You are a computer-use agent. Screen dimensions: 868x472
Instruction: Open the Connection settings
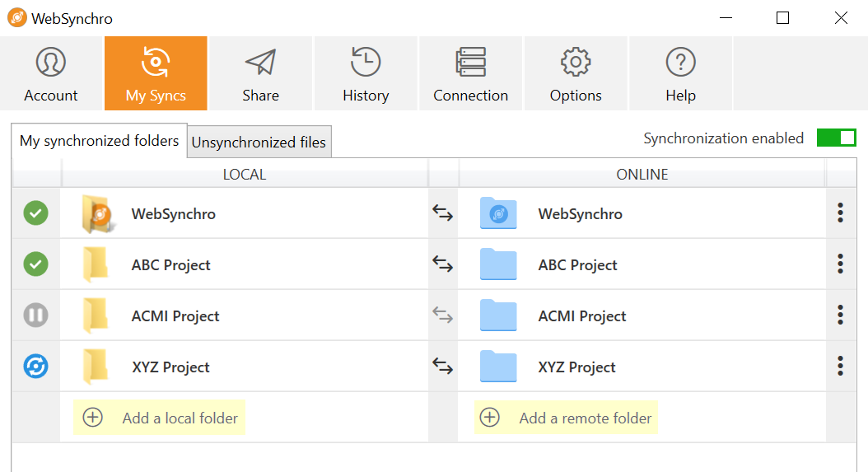(470, 73)
